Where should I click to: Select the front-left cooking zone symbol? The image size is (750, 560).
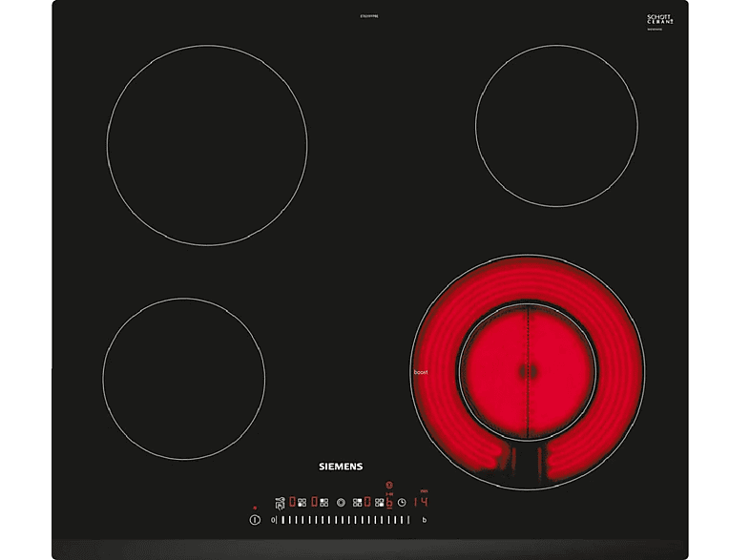[302, 503]
